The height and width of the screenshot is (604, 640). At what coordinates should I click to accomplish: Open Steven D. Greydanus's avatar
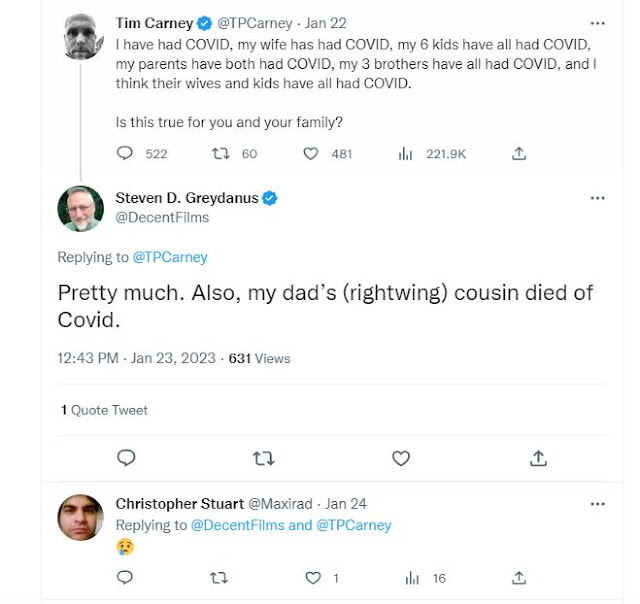tap(80, 209)
